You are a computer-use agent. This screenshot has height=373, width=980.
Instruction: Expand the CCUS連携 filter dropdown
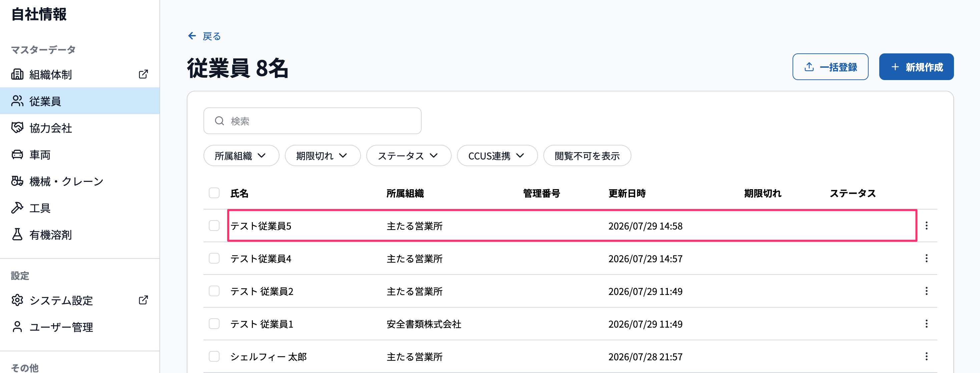click(497, 156)
